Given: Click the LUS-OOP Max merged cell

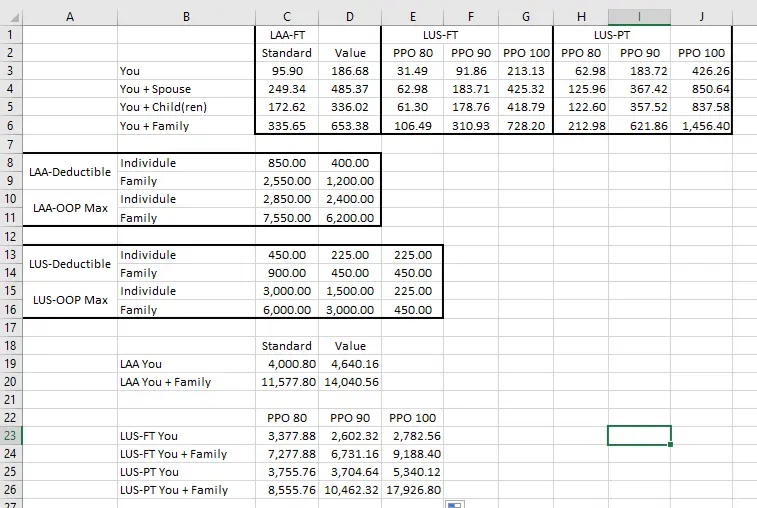Looking at the screenshot, I should pyautogui.click(x=69, y=300).
